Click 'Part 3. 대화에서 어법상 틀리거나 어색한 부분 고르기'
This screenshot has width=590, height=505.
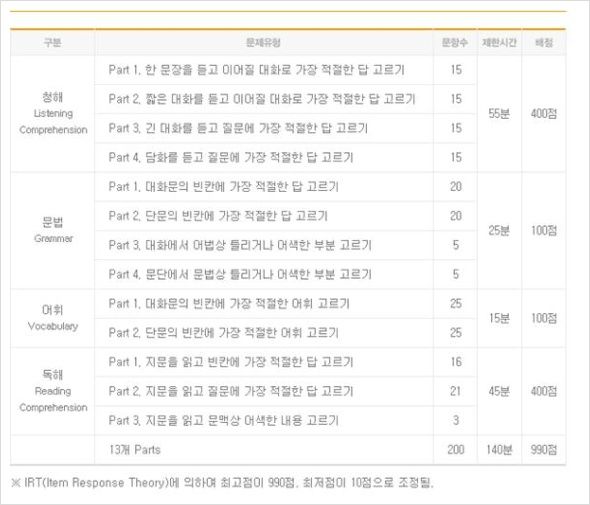pos(240,245)
